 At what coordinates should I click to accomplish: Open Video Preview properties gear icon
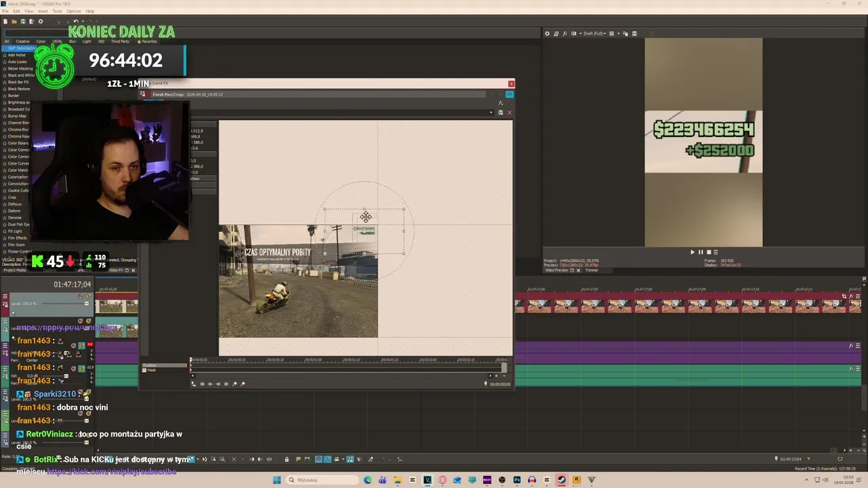point(547,33)
